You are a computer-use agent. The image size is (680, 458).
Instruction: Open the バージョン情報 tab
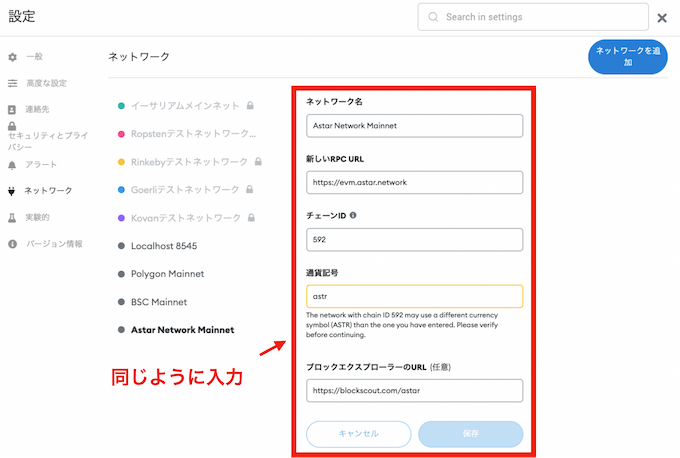click(x=54, y=244)
